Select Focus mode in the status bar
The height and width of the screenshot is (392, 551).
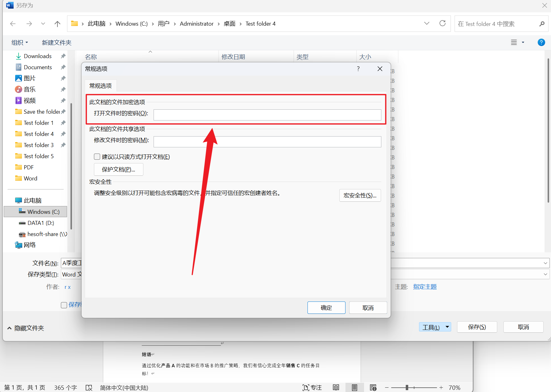tap(312, 387)
